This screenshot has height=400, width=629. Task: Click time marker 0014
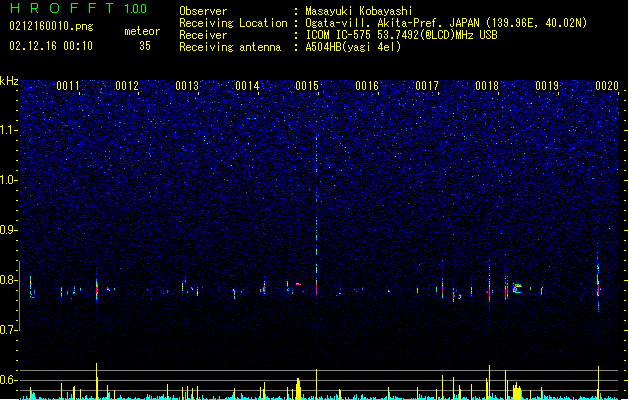coord(247,86)
